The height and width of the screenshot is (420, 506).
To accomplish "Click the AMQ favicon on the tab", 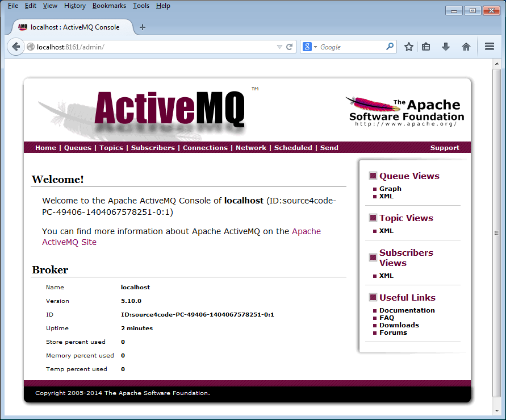I will 23,27.
